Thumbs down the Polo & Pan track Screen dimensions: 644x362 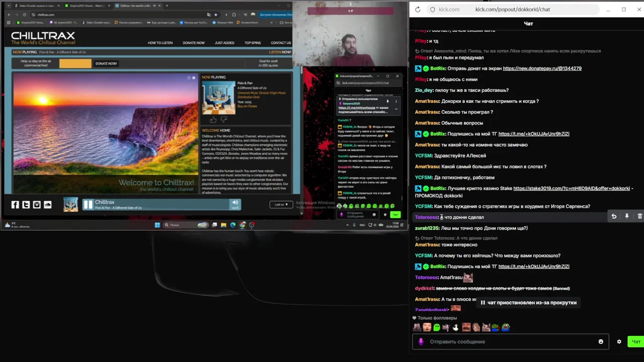point(224,120)
